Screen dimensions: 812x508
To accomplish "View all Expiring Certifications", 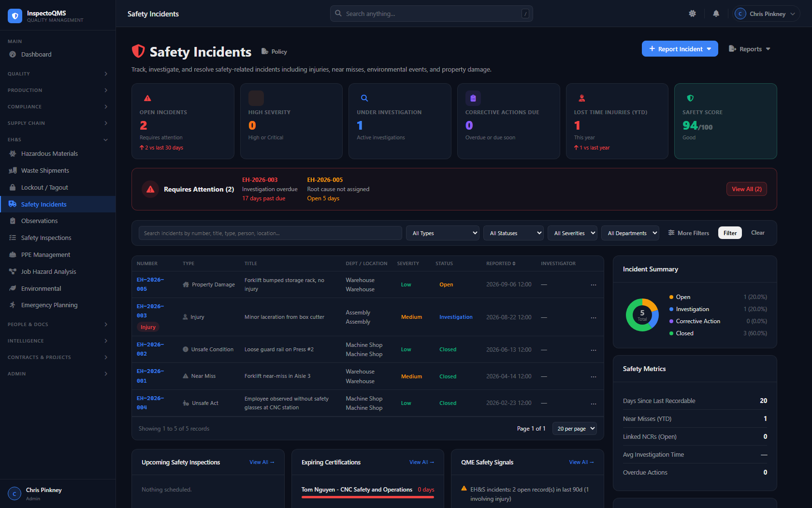I will pos(421,462).
